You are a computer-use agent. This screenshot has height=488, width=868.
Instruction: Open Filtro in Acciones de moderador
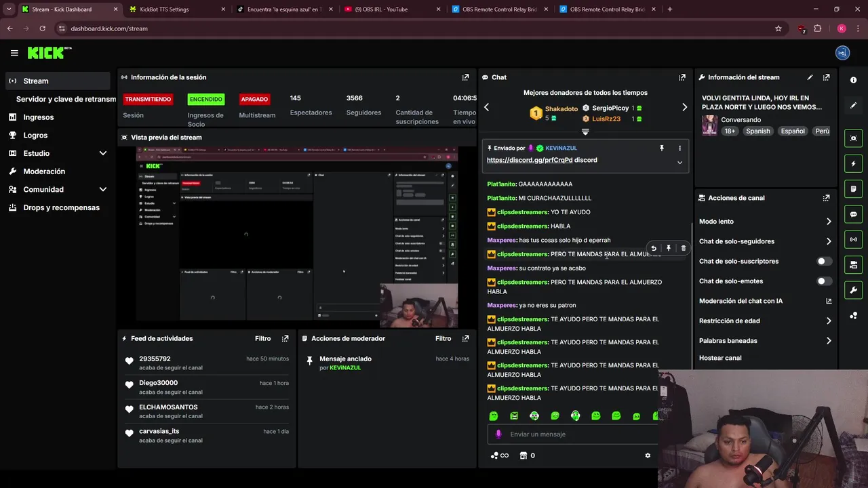pos(443,338)
